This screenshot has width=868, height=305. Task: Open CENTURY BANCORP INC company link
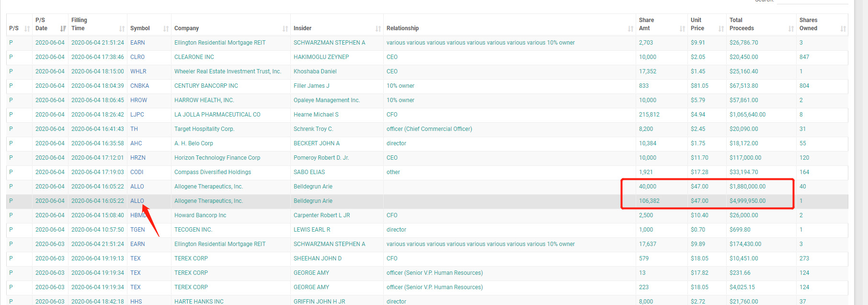206,86
